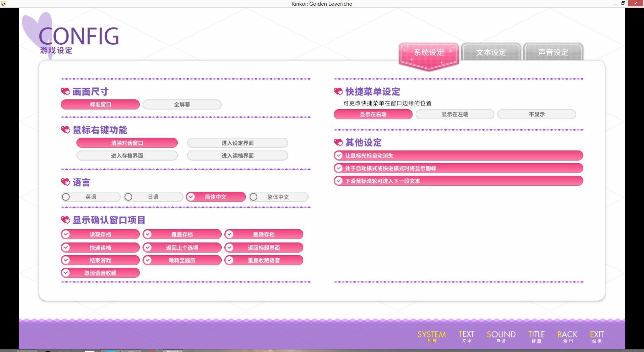Screen dimensions: 644x352
Task: Toggle 删除存档 confirmation checkbox
Action: [x=229, y=234]
